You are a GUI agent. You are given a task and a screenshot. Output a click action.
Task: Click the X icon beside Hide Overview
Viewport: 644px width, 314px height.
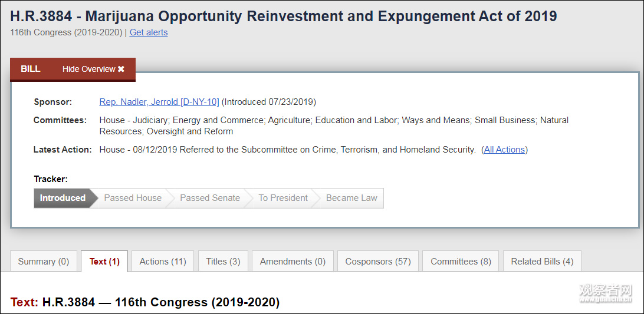point(121,70)
